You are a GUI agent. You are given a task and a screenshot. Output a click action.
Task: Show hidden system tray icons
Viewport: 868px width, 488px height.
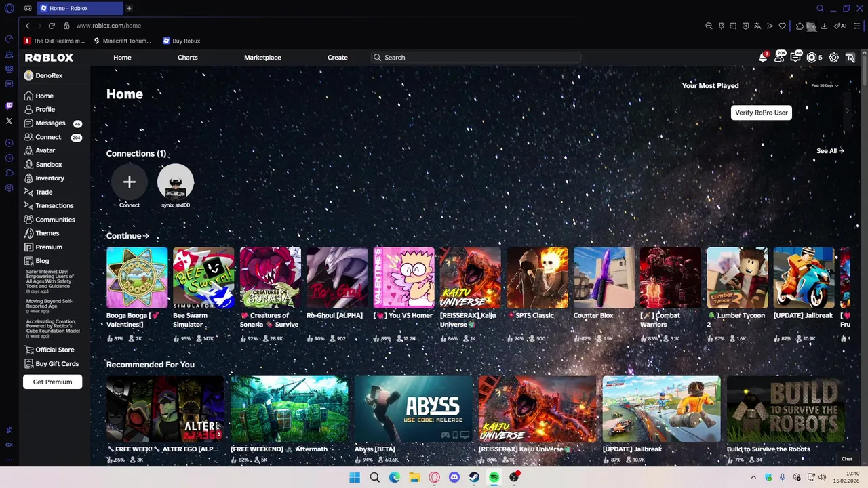tap(753, 477)
